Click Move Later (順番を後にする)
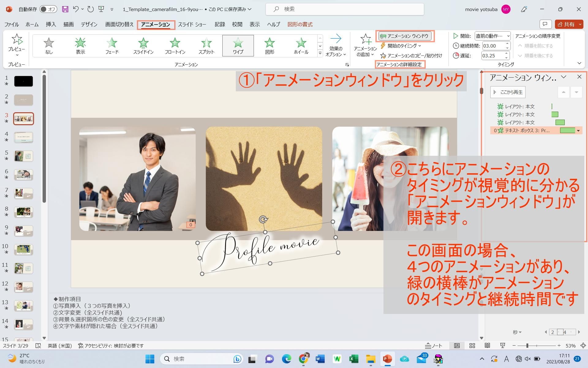The height and width of the screenshot is (368, 588). pyautogui.click(x=535, y=56)
